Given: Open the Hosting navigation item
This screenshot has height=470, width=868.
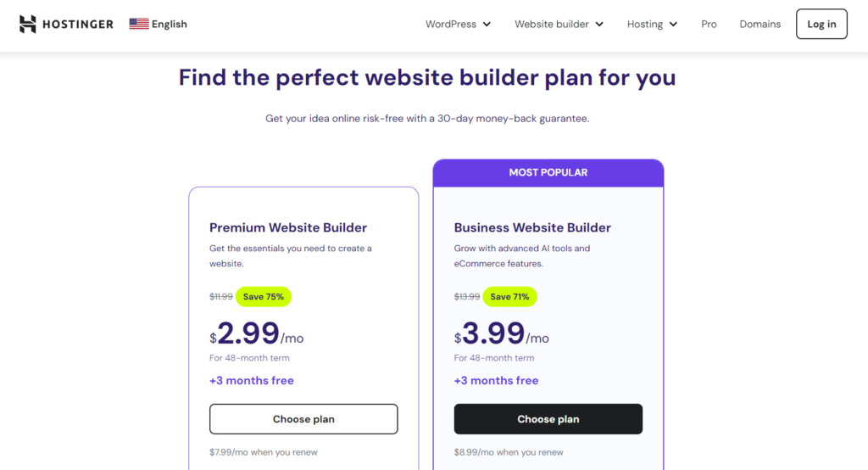Looking at the screenshot, I should [x=652, y=25].
